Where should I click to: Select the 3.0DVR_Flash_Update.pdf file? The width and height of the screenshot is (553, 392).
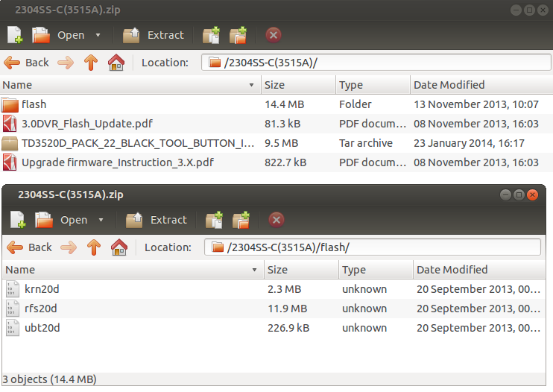pyautogui.click(x=86, y=124)
